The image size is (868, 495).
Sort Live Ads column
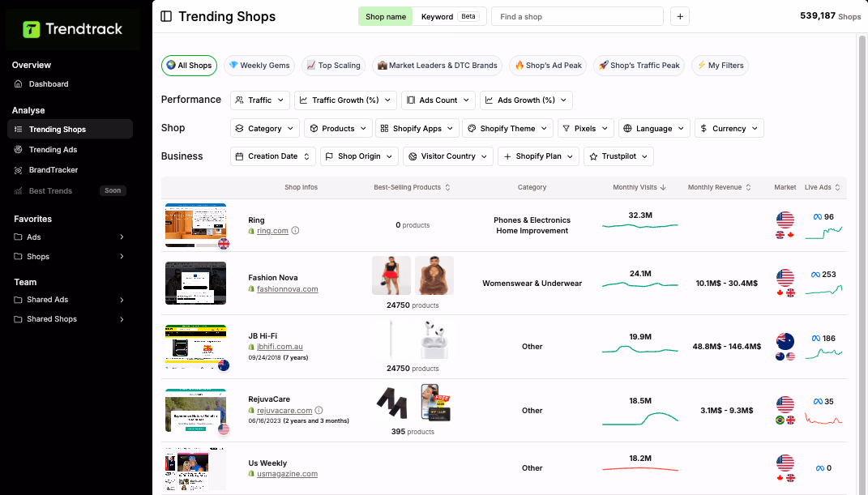tap(837, 187)
